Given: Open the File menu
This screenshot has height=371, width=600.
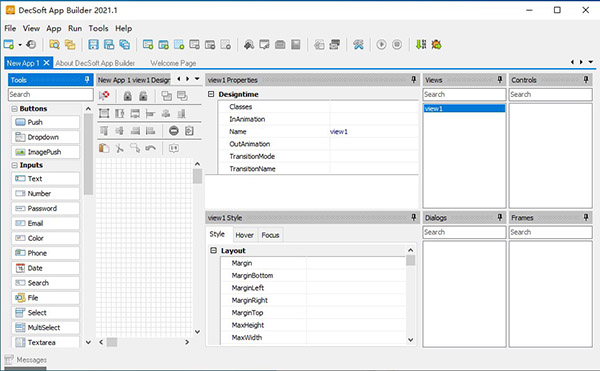Looking at the screenshot, I should coord(10,28).
